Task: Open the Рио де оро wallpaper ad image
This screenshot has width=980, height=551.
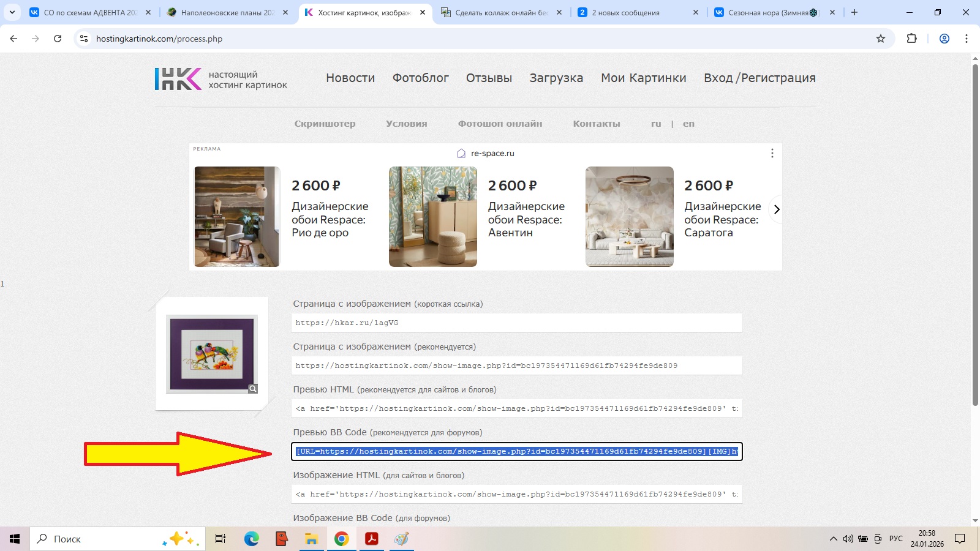Action: tap(237, 217)
